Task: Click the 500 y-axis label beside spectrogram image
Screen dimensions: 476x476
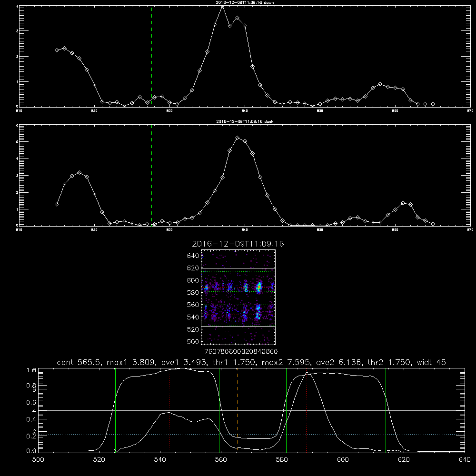Action: coord(193,341)
